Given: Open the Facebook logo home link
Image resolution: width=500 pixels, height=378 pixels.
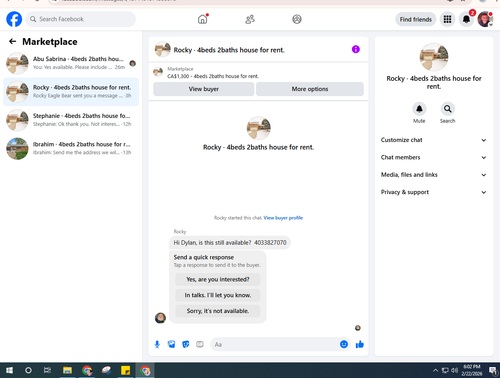Looking at the screenshot, I should (x=14, y=19).
